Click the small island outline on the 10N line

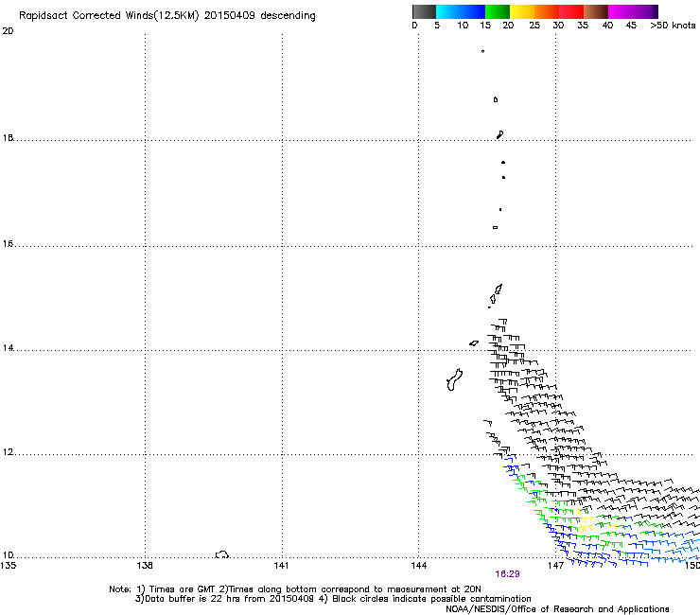click(x=222, y=554)
